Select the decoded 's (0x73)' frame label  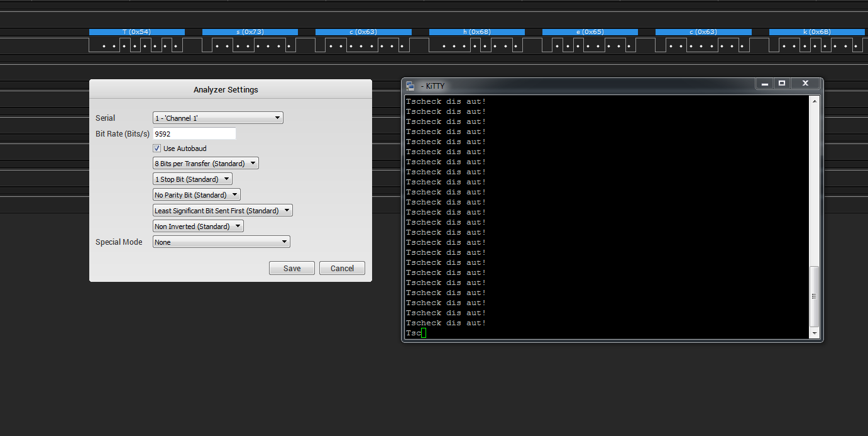tap(250, 31)
